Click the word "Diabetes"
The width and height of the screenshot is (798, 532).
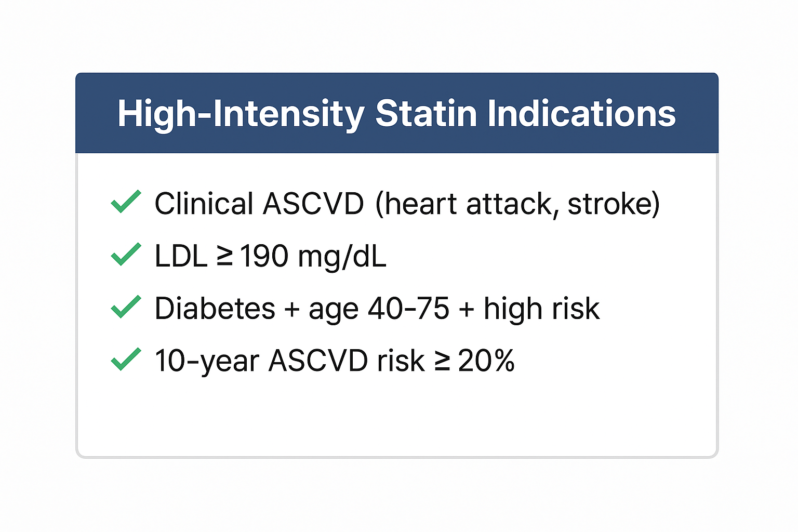click(215, 309)
